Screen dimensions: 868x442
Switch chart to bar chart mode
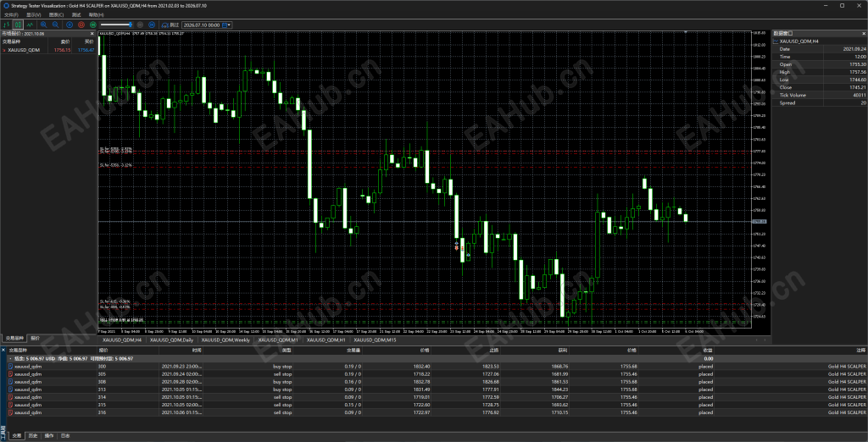point(7,25)
